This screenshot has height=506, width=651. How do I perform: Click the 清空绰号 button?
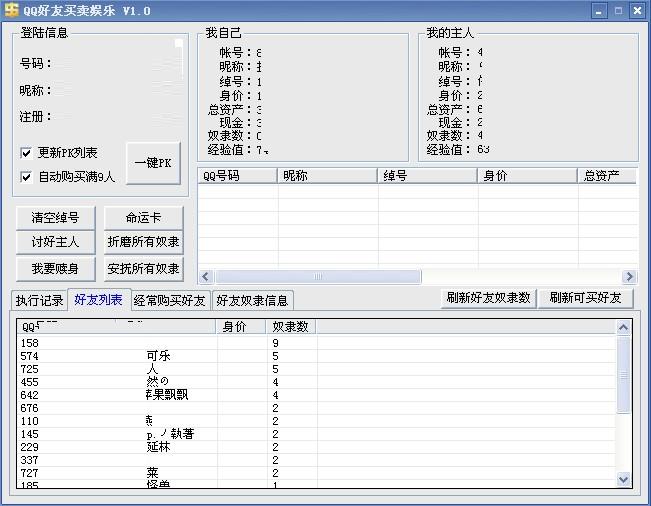(55, 218)
